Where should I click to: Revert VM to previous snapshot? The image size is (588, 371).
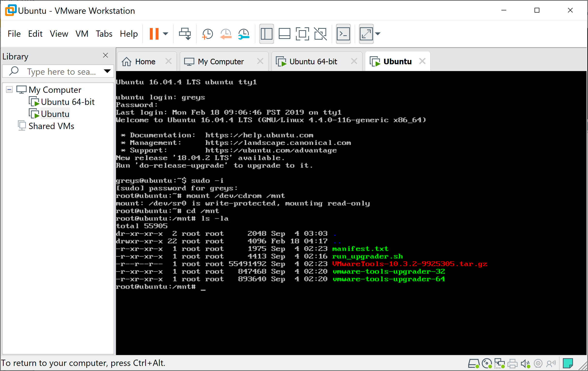coord(226,34)
